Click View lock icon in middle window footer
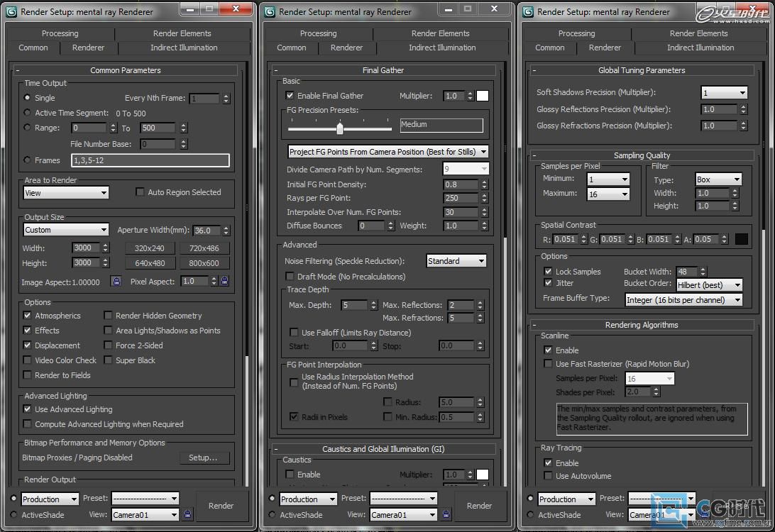 (446, 514)
